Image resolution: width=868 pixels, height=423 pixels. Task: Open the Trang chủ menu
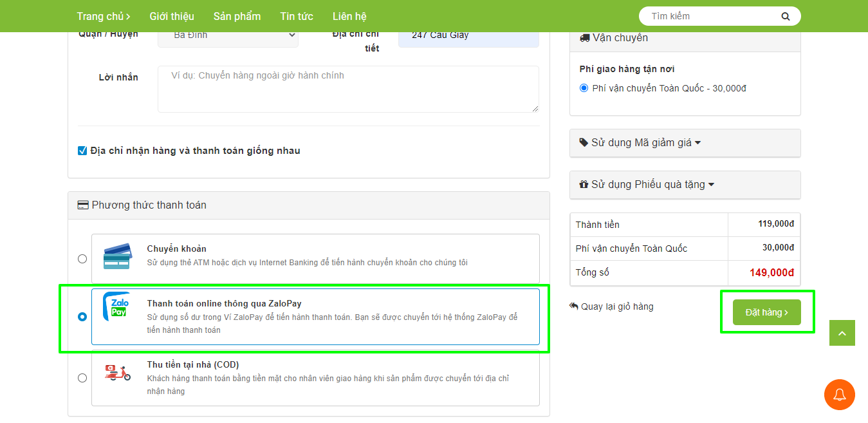click(104, 16)
